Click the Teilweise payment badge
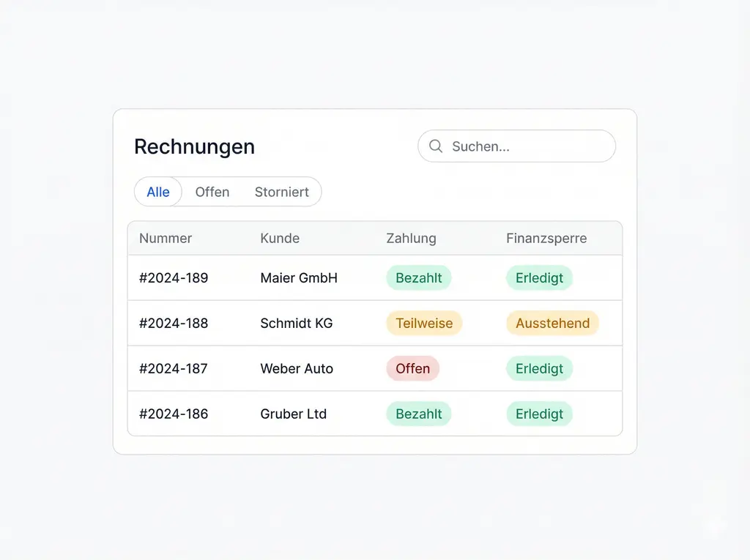 (x=424, y=323)
